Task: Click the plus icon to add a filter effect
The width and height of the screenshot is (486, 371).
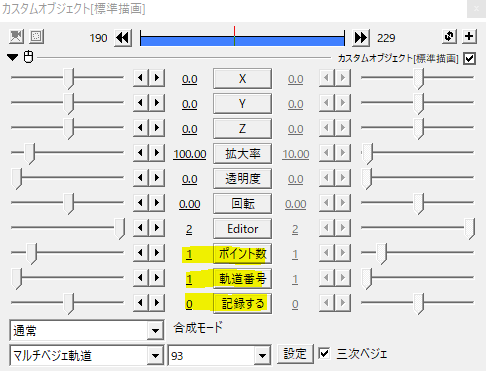Action: [469, 36]
